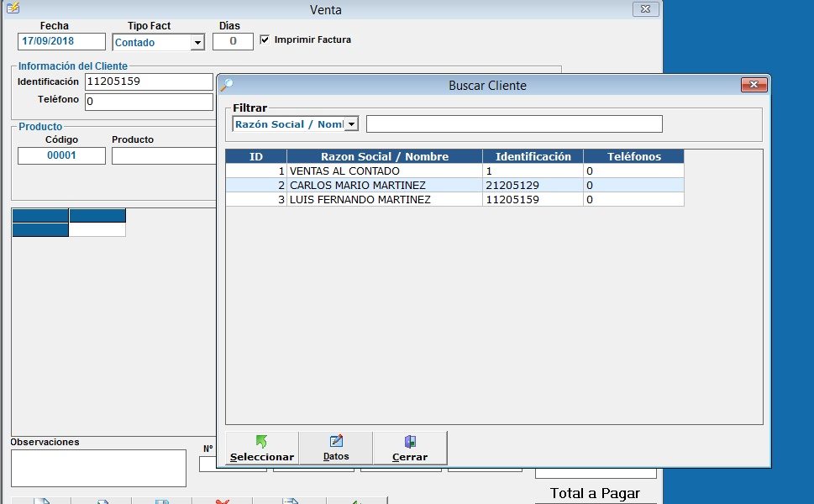
Task: Click the magnifier icon in Buscar Cliente title
Action: coord(226,85)
